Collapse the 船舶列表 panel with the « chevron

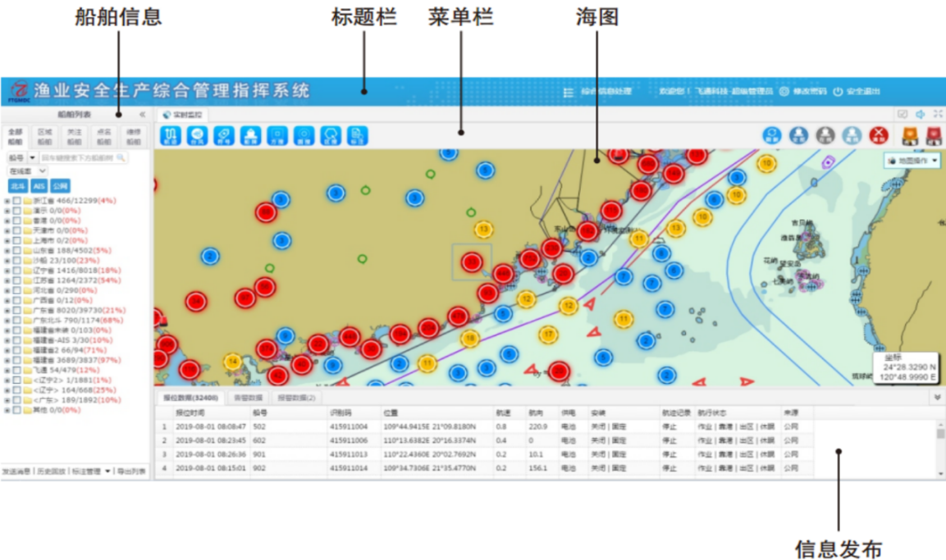tap(144, 115)
